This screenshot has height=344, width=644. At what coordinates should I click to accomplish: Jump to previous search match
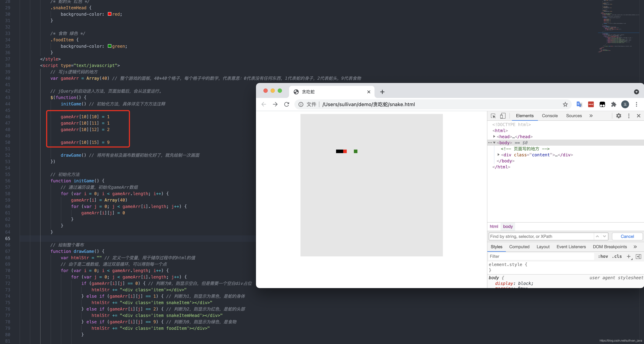(597, 236)
